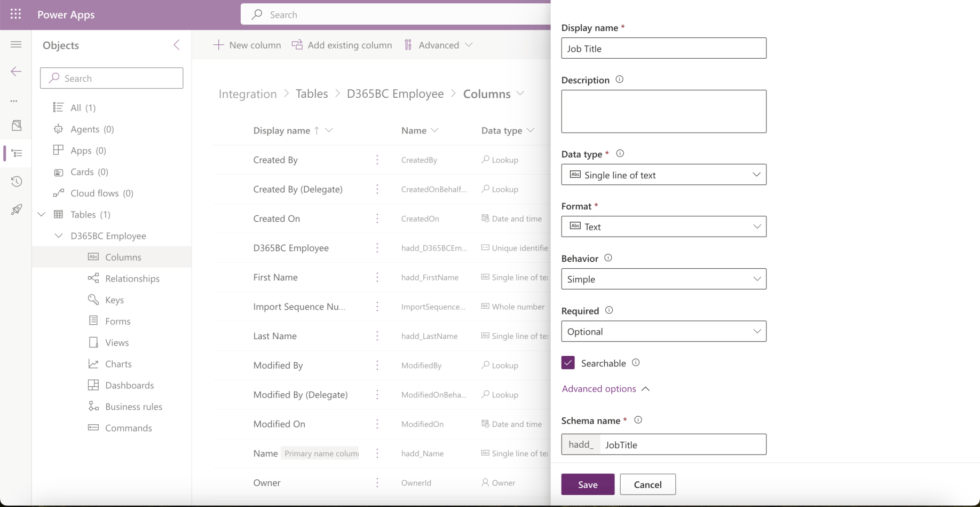
Task: Click the Description info icon
Action: pos(619,80)
